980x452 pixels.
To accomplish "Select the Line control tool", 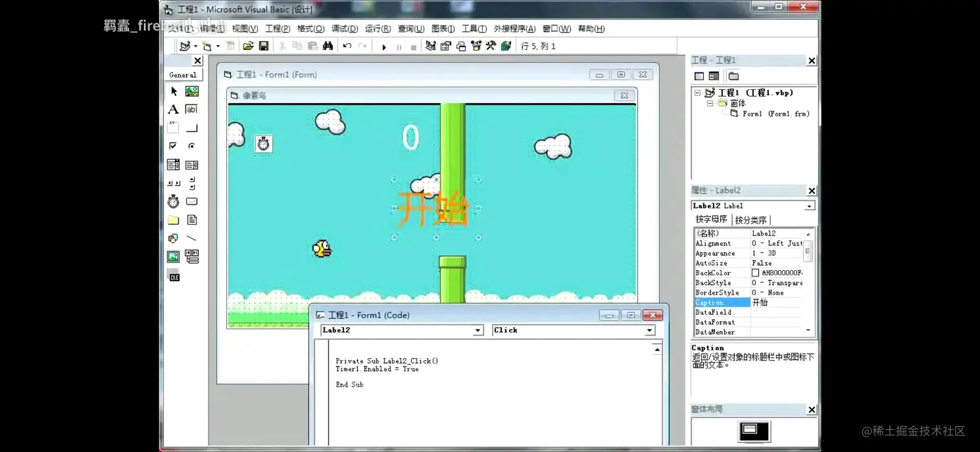I will (192, 238).
